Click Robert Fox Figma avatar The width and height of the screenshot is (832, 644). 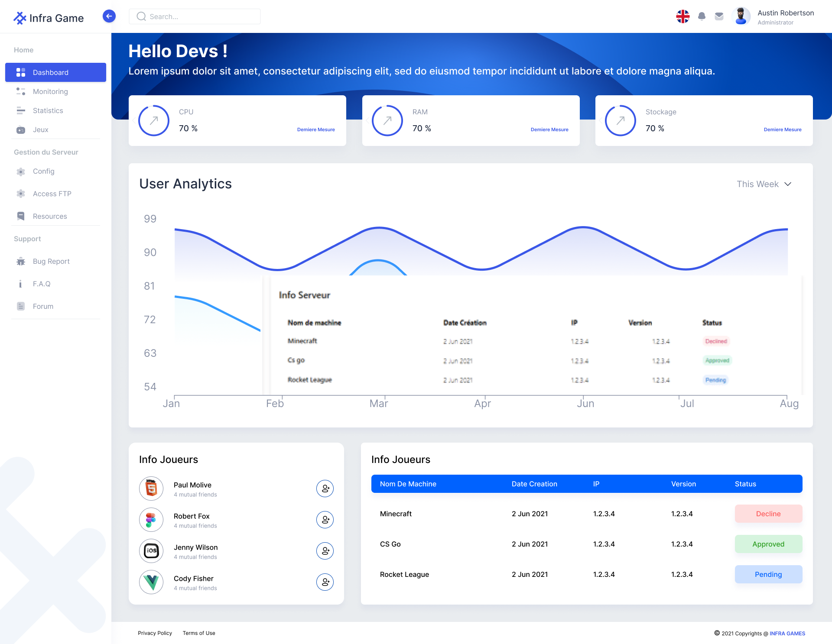pyautogui.click(x=151, y=520)
